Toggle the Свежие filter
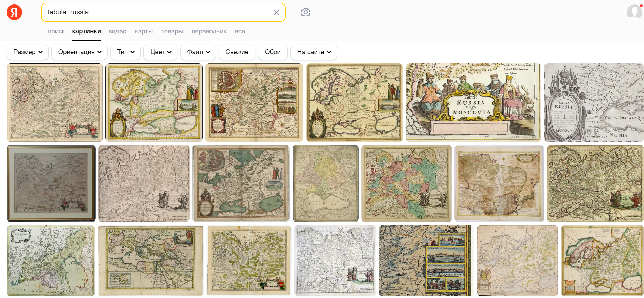 click(237, 52)
